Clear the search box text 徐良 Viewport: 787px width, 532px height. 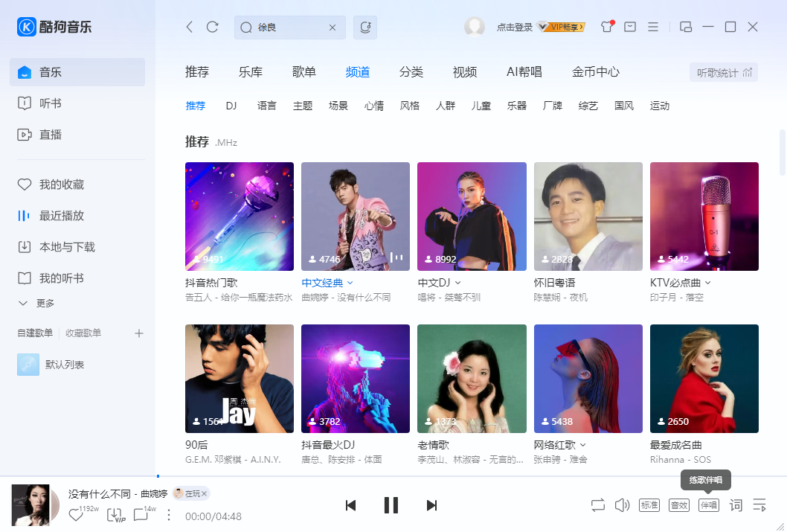point(333,28)
